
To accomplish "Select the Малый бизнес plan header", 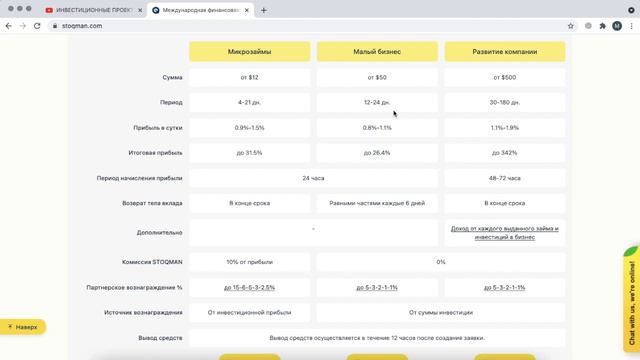I will pyautogui.click(x=377, y=51).
